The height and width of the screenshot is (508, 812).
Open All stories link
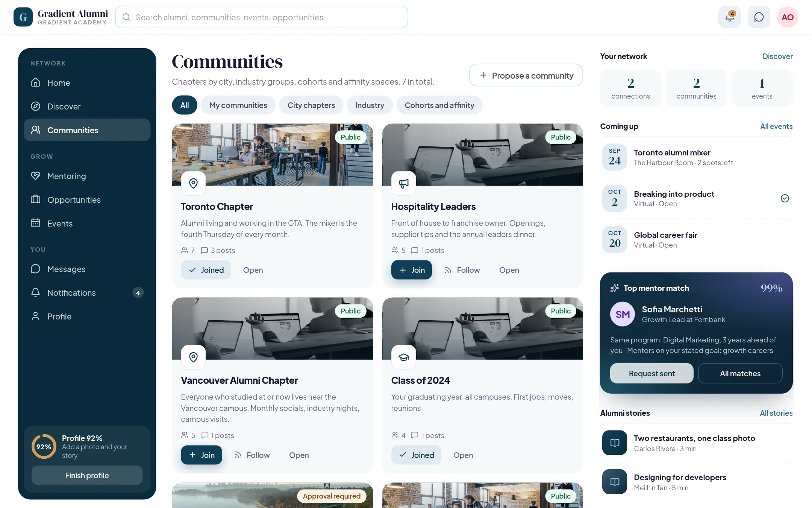[776, 413]
